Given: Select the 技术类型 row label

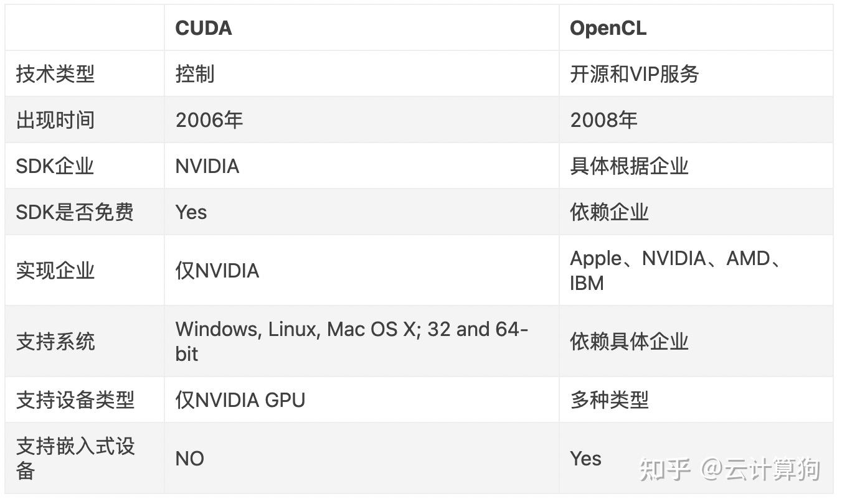Looking at the screenshot, I should tap(55, 74).
